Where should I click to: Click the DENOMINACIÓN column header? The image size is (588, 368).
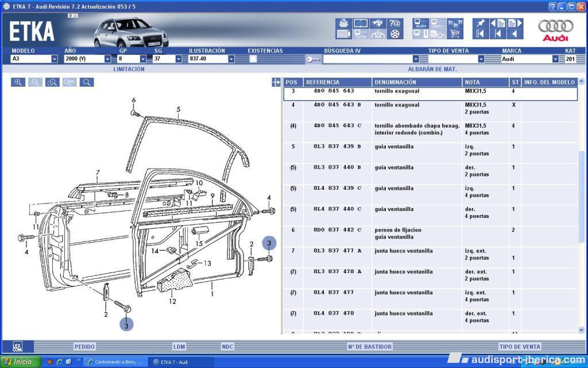click(x=417, y=82)
